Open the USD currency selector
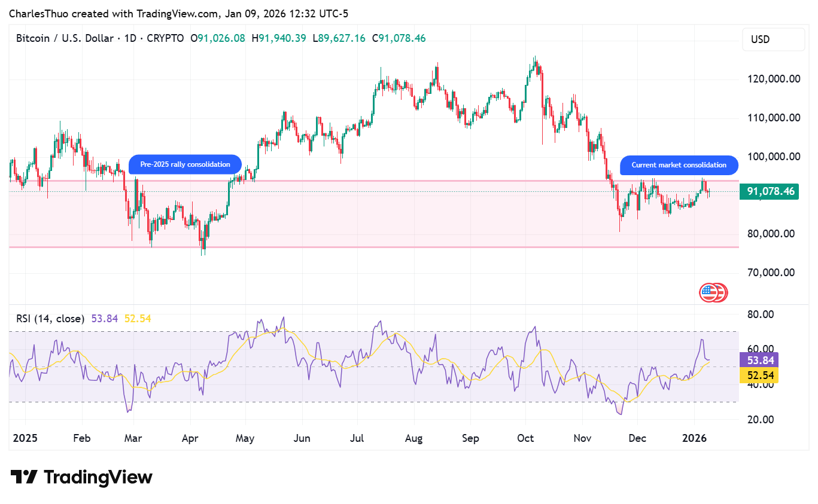This screenshot has width=818, height=504. tap(773, 39)
